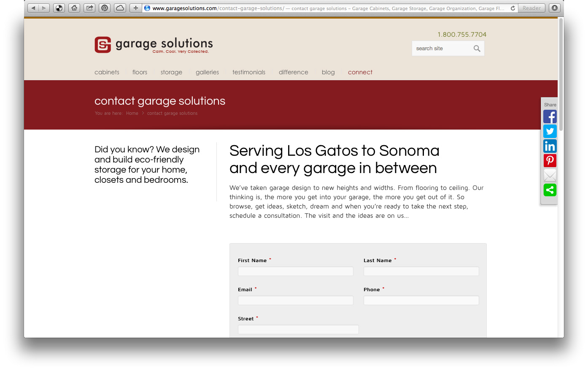
Task: Share page on LinkedIn
Action: (x=550, y=146)
